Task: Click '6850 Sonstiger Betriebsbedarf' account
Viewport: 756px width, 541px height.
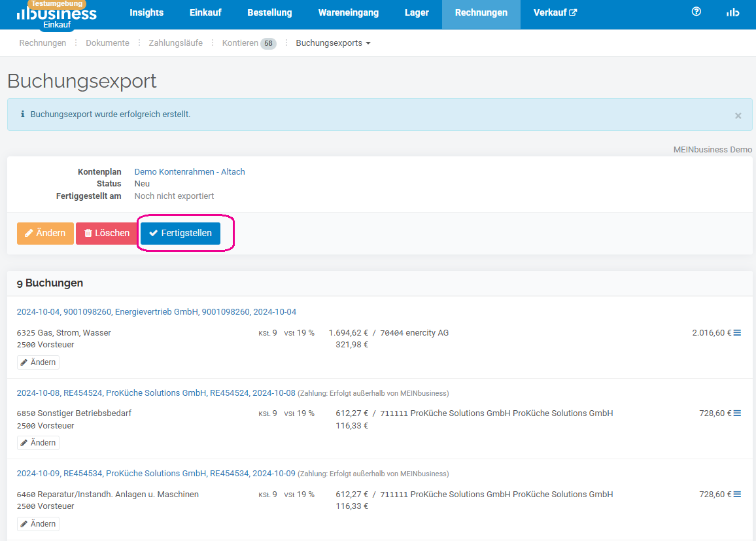Action: click(x=74, y=413)
